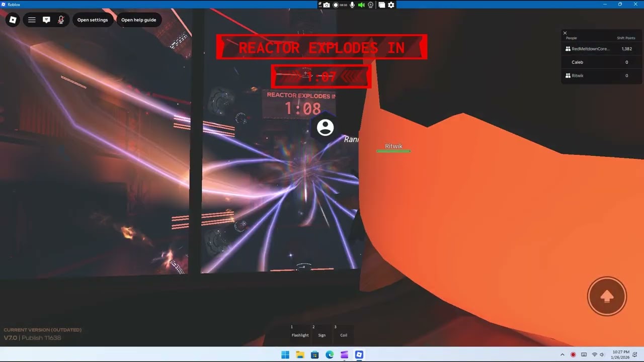Minimize the Roblox window

tap(605, 4)
